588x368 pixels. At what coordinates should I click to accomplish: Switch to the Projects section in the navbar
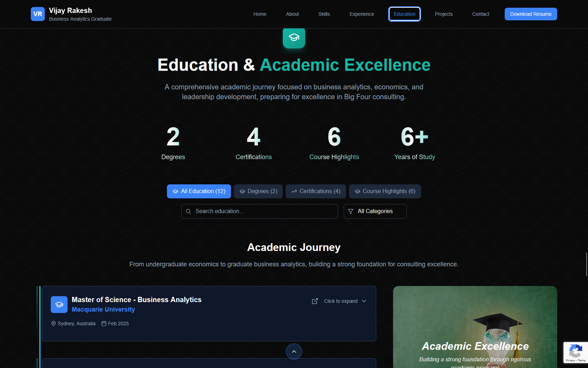point(443,14)
